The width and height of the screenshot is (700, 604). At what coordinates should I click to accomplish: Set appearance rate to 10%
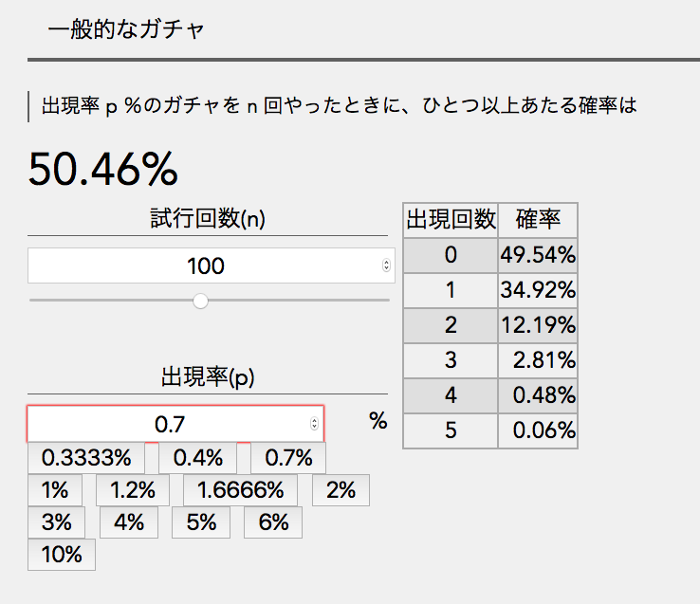[x=62, y=555]
